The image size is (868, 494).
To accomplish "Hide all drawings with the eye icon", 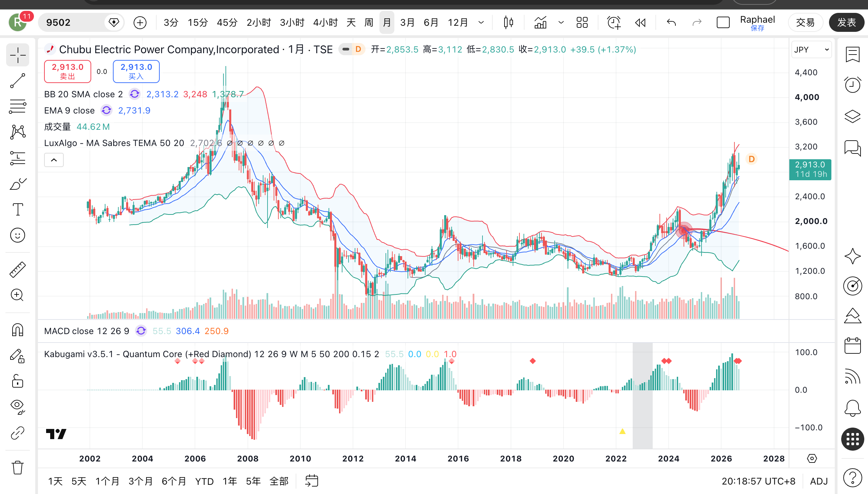I will click(x=18, y=407).
